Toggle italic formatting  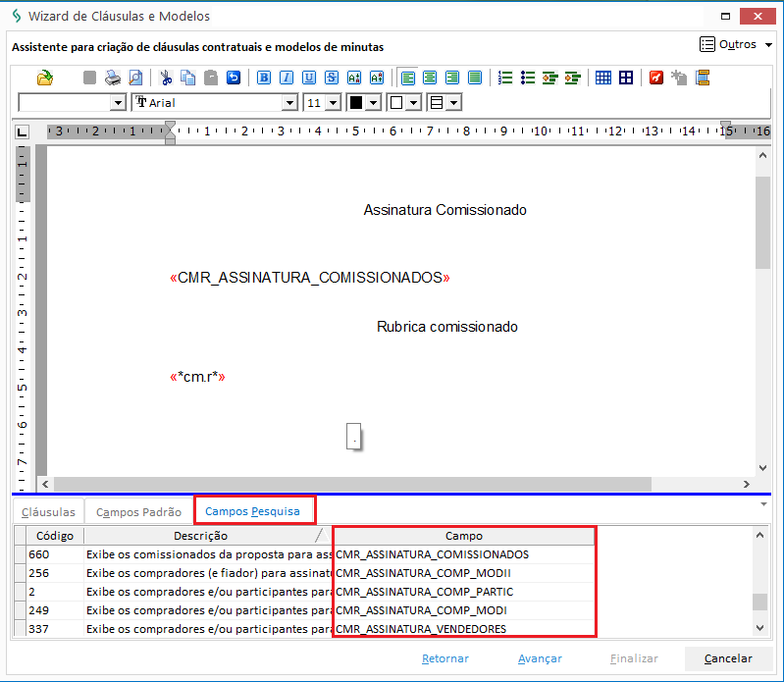click(287, 78)
